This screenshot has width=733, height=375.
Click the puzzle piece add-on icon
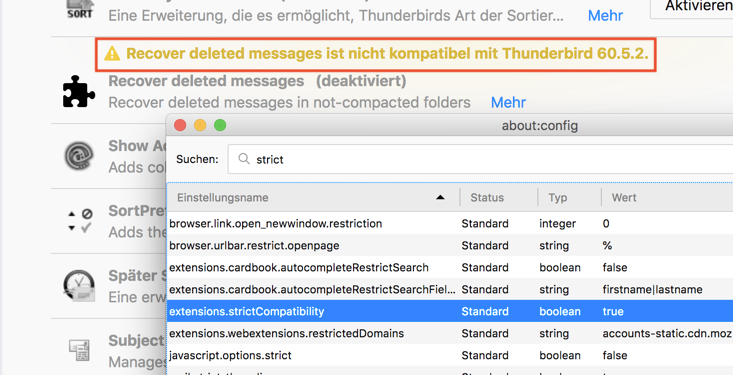coord(79,91)
